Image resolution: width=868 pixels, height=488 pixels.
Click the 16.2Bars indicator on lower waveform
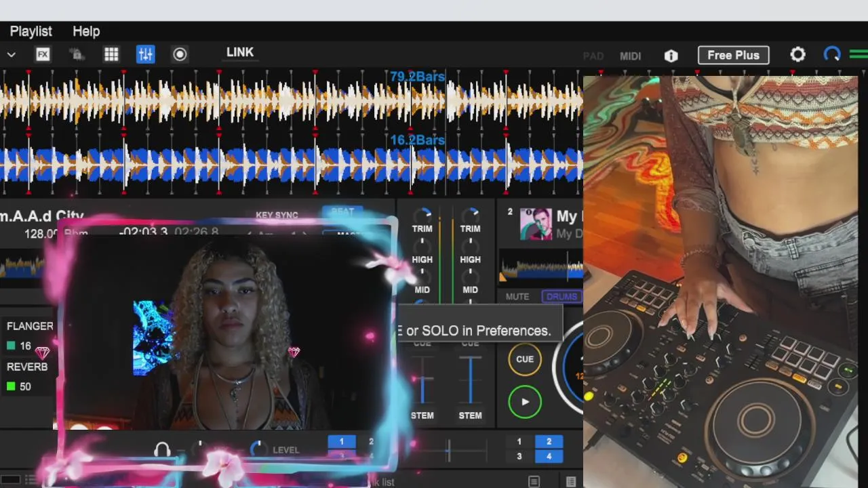(417, 140)
